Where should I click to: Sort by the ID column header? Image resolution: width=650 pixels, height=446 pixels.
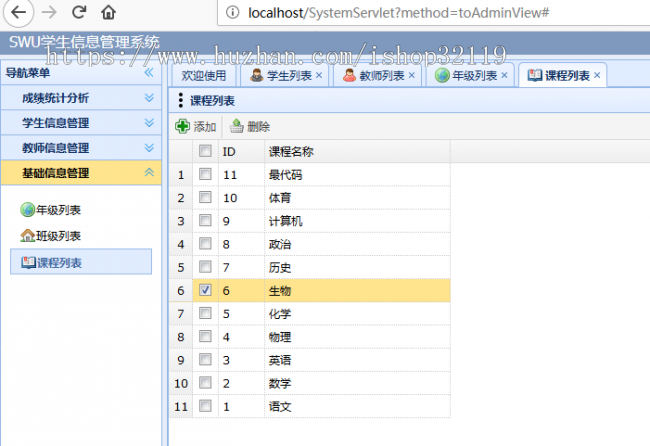(242, 151)
